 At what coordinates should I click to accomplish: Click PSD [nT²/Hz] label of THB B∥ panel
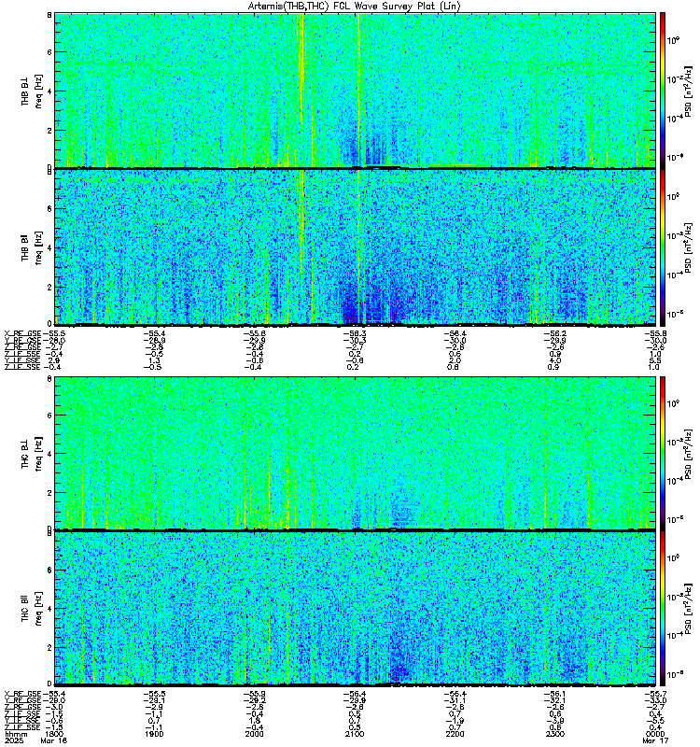click(x=688, y=247)
